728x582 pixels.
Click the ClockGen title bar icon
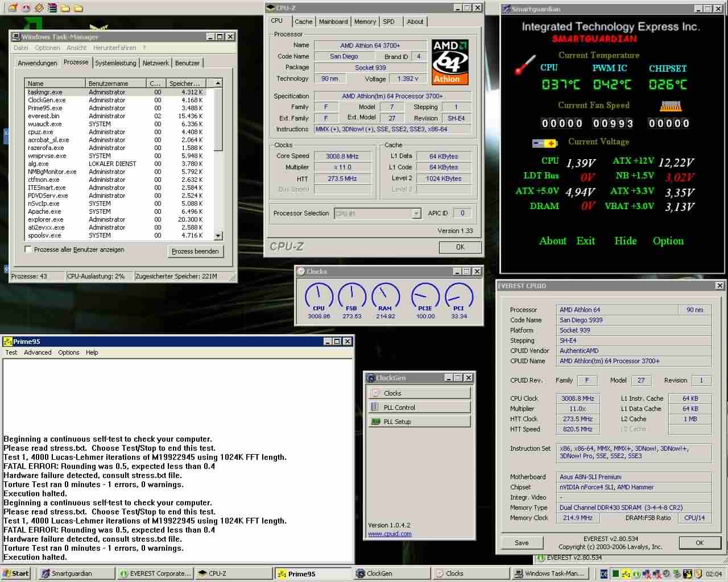pyautogui.click(x=371, y=377)
